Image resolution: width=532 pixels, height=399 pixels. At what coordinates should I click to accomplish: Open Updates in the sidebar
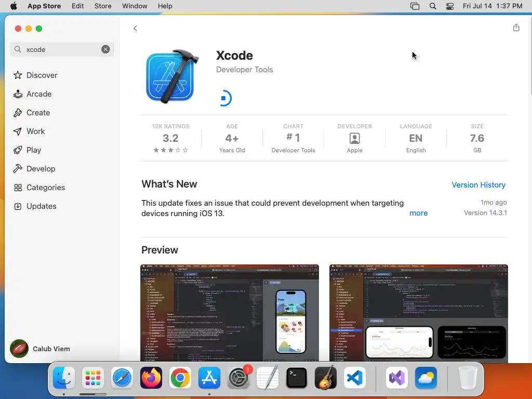[x=35, y=206]
